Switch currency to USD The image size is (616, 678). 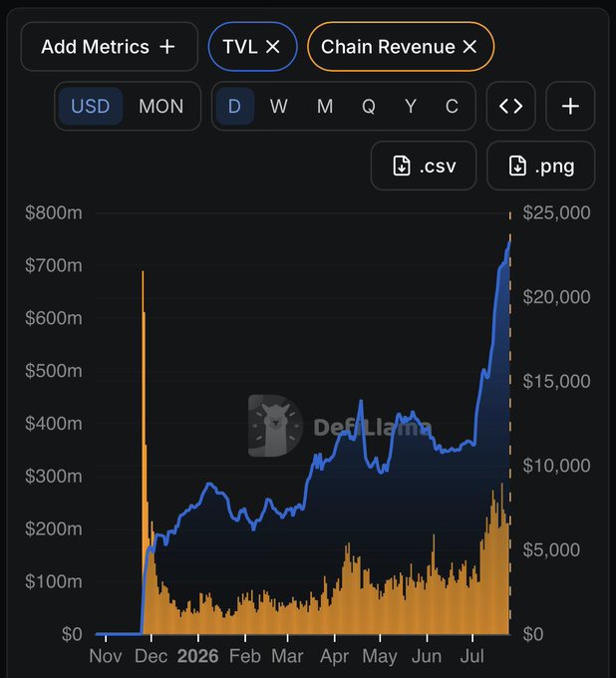pyautogui.click(x=91, y=106)
